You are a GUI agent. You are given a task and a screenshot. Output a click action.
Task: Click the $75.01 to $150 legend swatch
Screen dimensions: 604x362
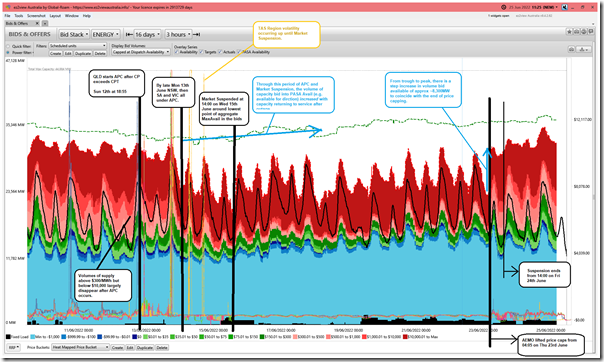pos(231,337)
